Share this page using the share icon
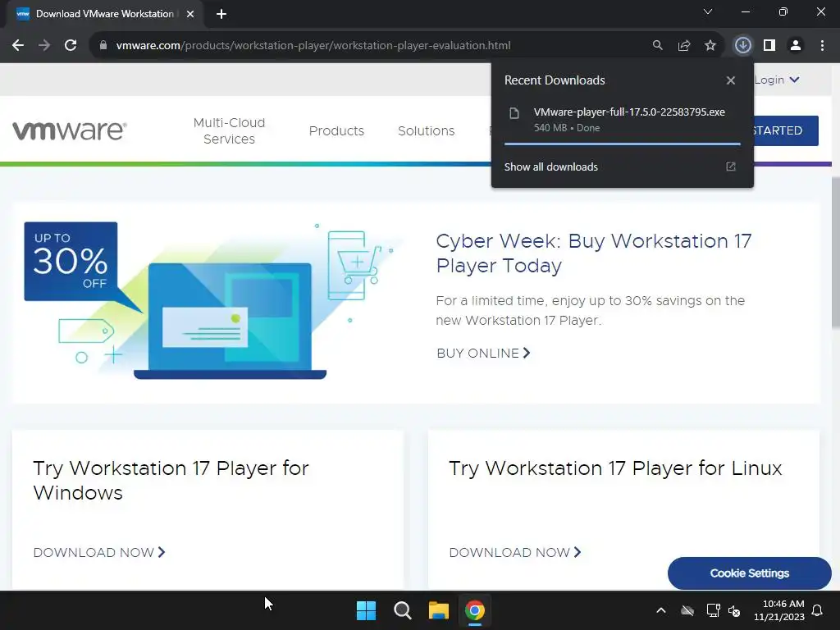The height and width of the screenshot is (630, 840). (x=684, y=46)
